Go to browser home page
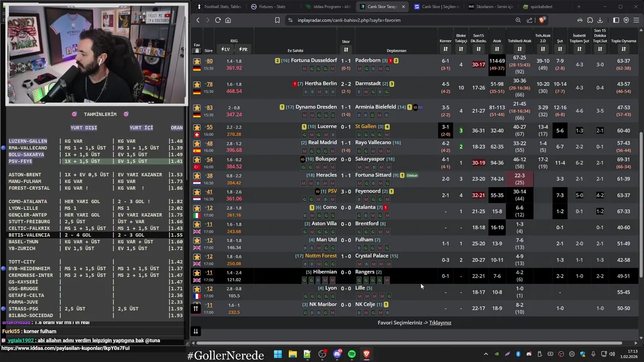This screenshot has height=362, width=644. click(x=228, y=20)
